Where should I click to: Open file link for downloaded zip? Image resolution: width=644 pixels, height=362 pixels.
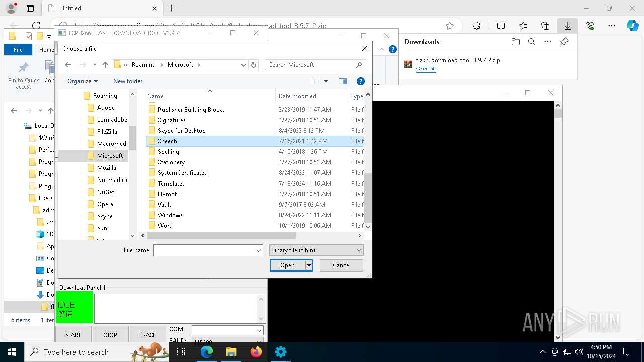[x=426, y=69]
